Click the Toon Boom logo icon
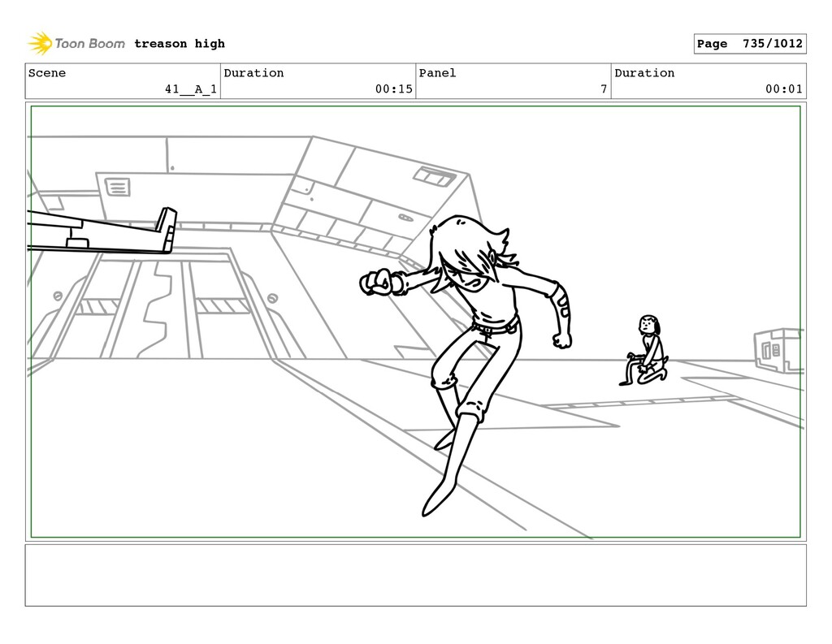 pos(41,44)
